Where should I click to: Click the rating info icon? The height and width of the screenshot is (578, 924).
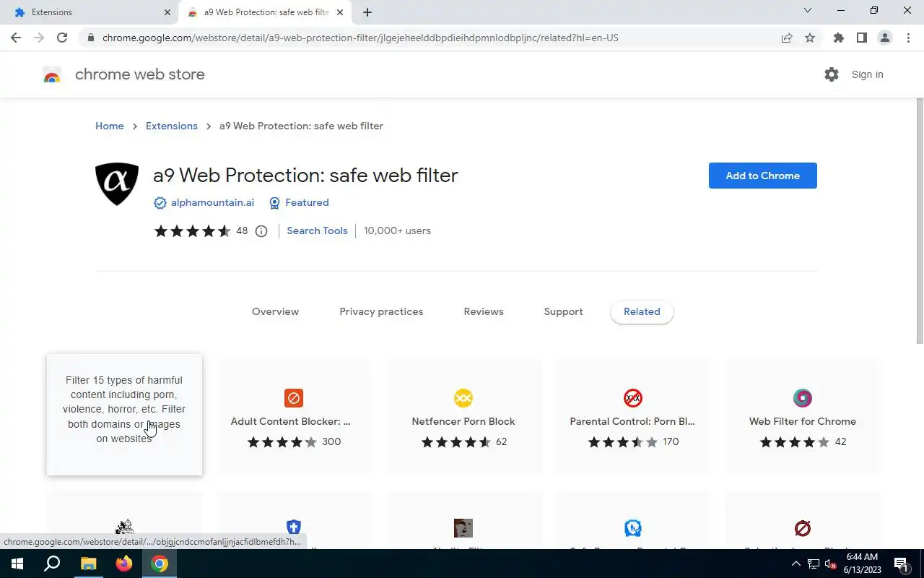point(261,231)
